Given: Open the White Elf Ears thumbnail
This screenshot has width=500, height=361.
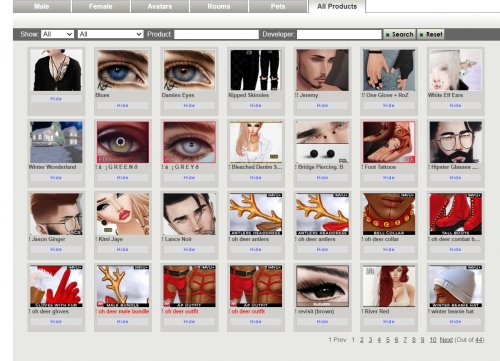Looking at the screenshot, I should 455,70.
